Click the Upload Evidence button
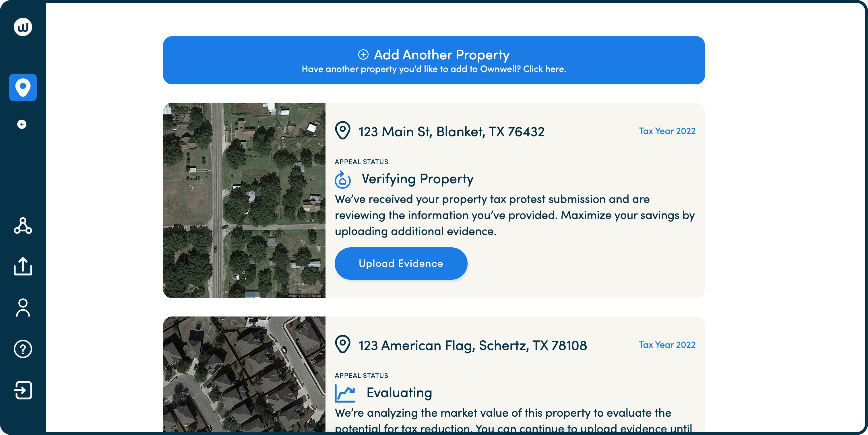This screenshot has width=868, height=435. 401,263
